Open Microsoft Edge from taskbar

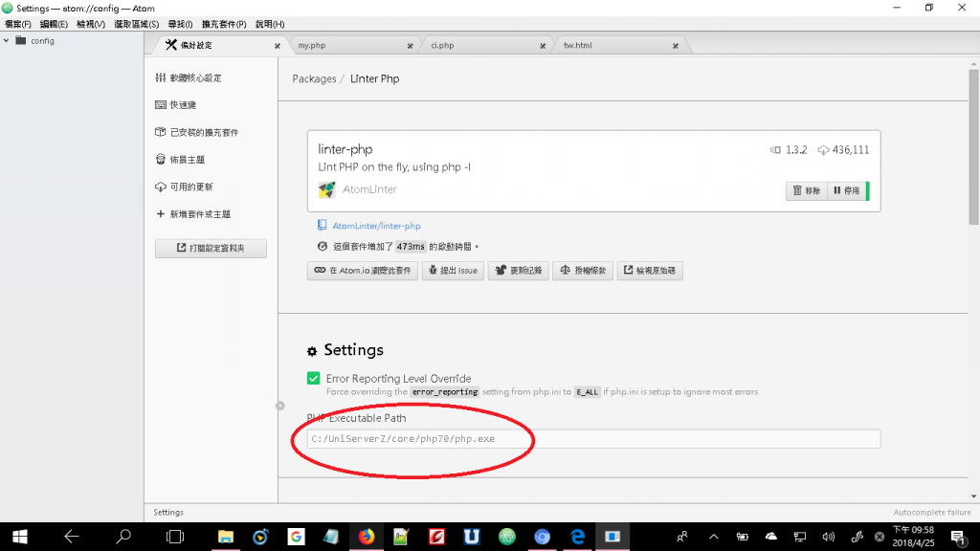[x=577, y=537]
